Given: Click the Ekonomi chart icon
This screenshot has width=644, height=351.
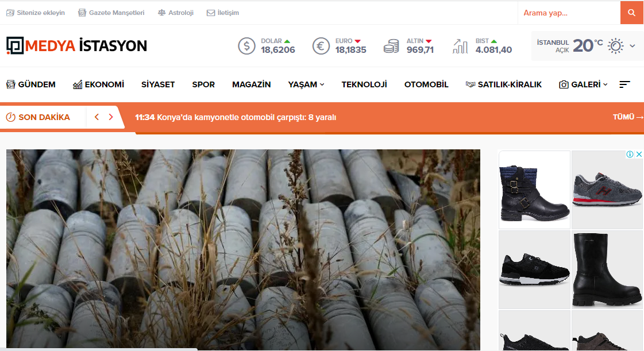Looking at the screenshot, I should click(78, 84).
